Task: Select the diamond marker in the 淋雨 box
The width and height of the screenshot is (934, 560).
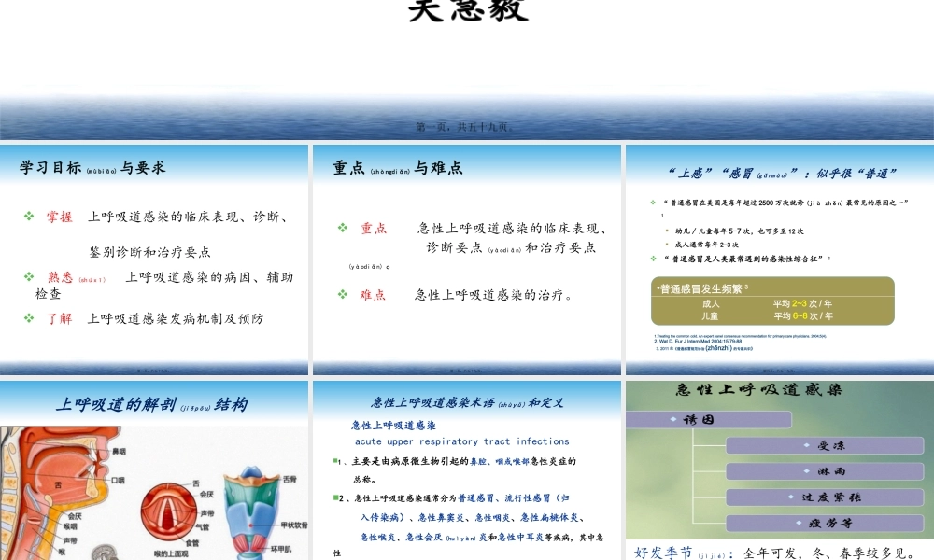Action: click(805, 470)
